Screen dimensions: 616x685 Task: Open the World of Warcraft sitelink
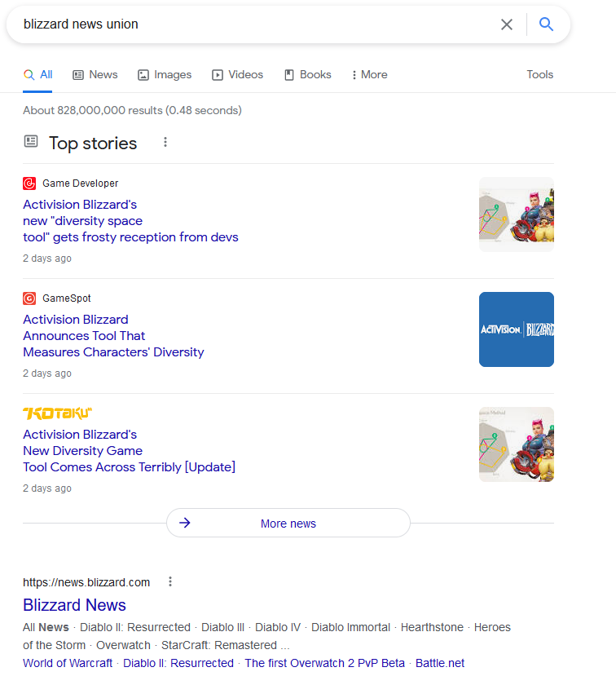coord(67,663)
